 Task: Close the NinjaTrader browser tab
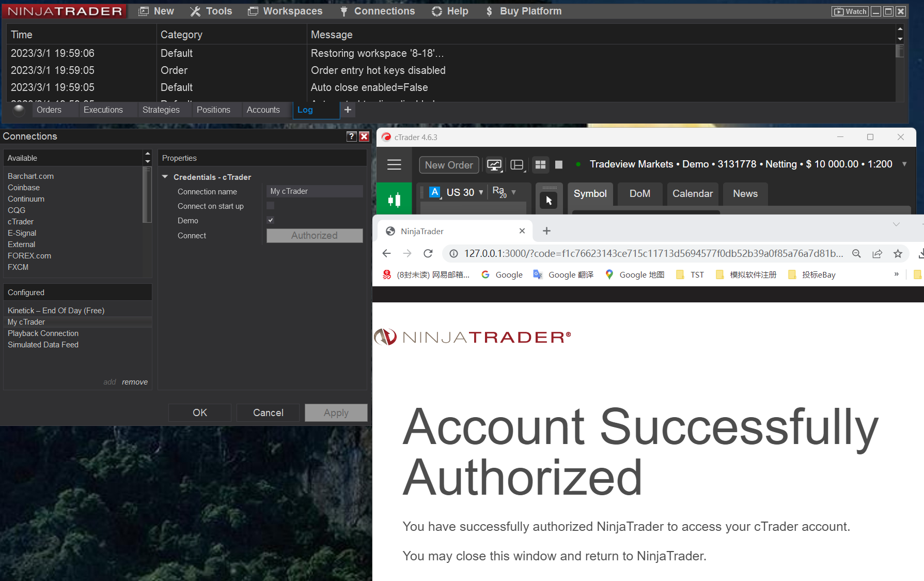tap(522, 231)
